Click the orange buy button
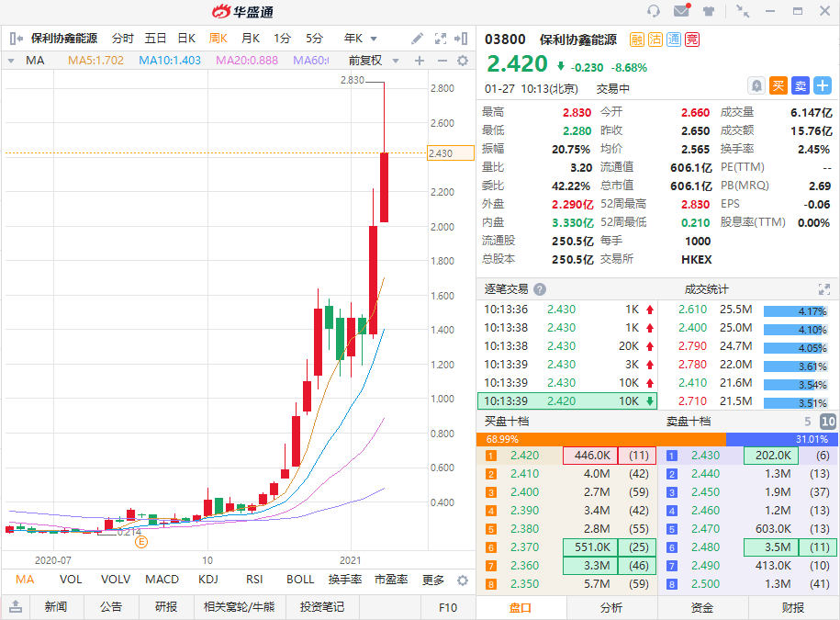The width and height of the screenshot is (840, 620). (778, 85)
